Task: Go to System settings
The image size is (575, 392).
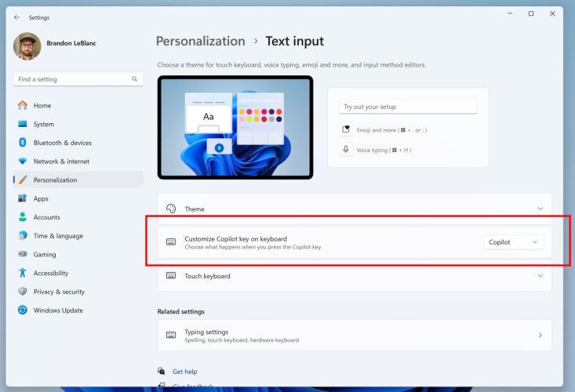Action: pos(44,124)
